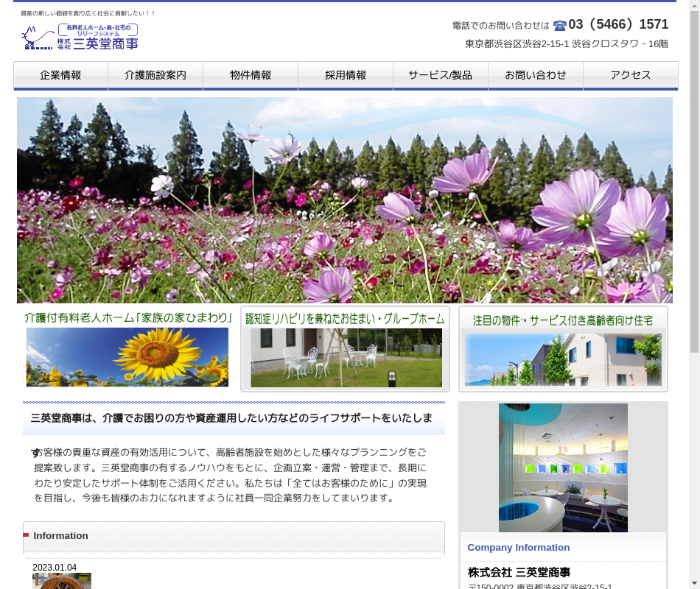Select お問い合わせ in the navigation bar

[536, 75]
